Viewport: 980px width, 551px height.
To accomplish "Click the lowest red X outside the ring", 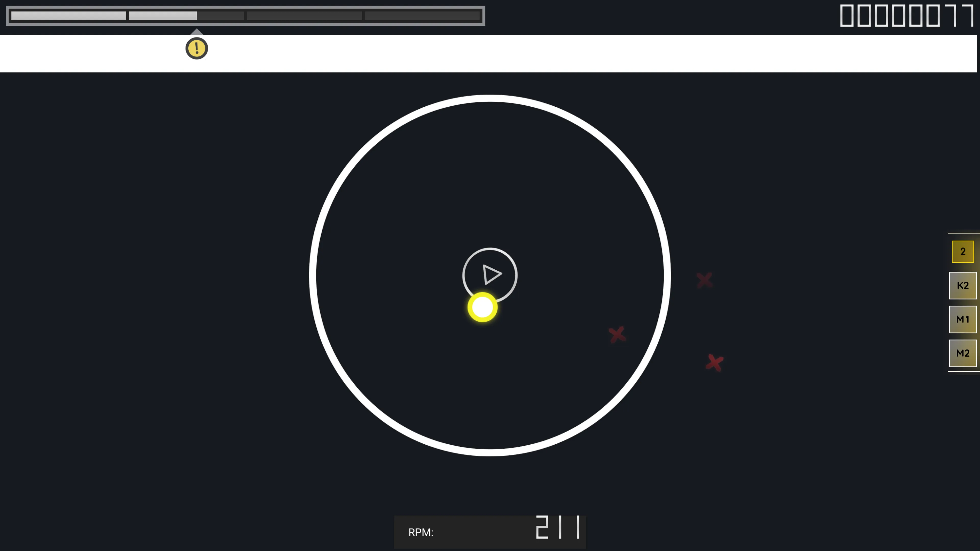I will point(715,363).
